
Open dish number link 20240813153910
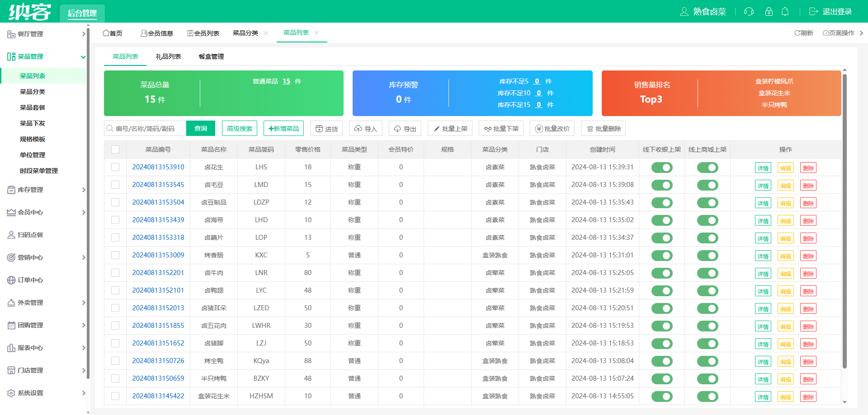158,167
